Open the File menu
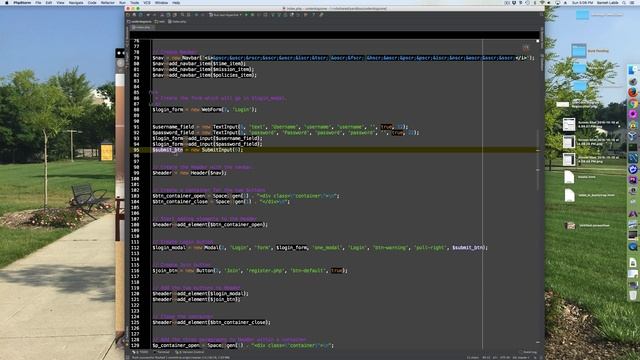The image size is (640, 360). click(38, 2)
